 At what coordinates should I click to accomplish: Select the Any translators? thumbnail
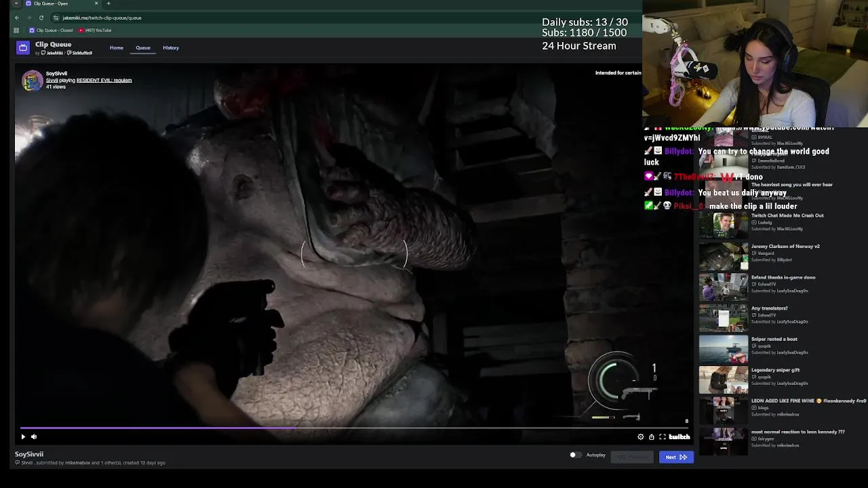[724, 319]
